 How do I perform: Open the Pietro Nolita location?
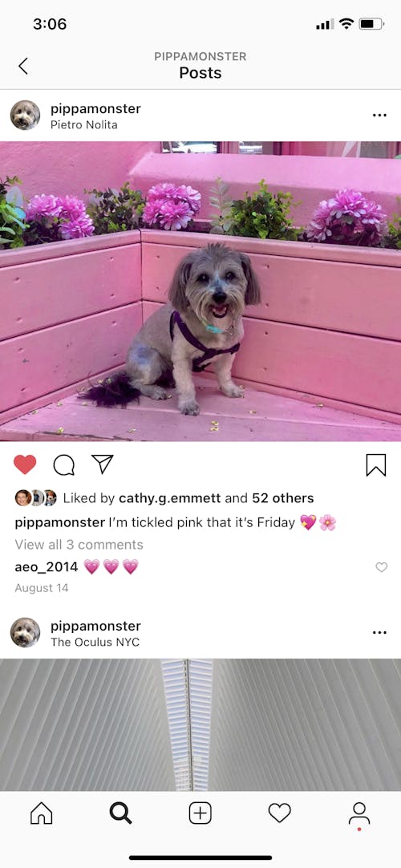click(x=84, y=125)
